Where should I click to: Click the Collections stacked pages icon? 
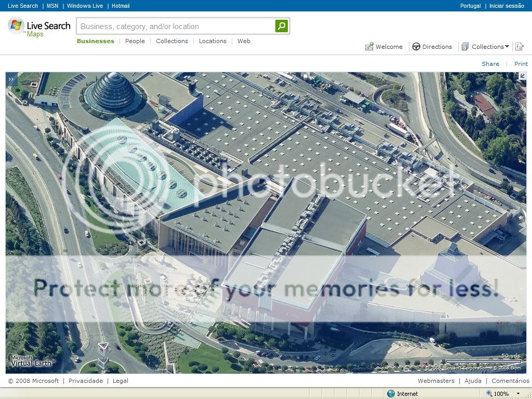coord(465,47)
